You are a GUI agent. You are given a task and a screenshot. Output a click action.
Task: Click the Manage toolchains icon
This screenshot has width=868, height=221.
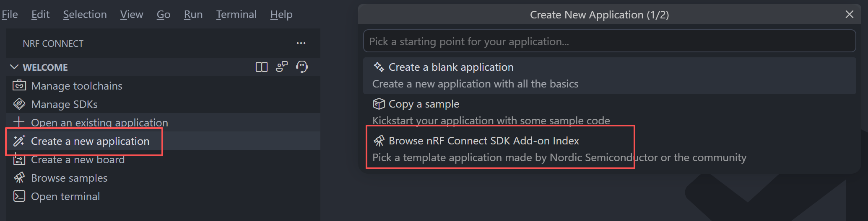click(x=19, y=85)
